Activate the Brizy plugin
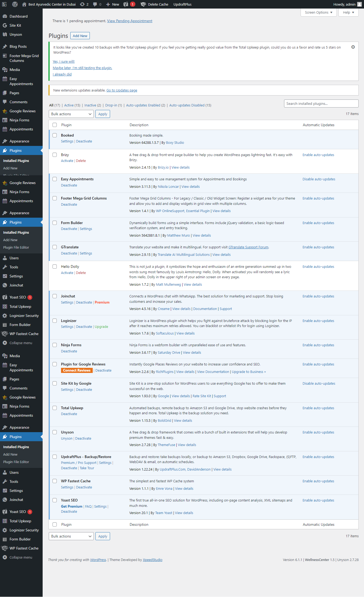The width and height of the screenshot is (364, 597). [x=67, y=161]
